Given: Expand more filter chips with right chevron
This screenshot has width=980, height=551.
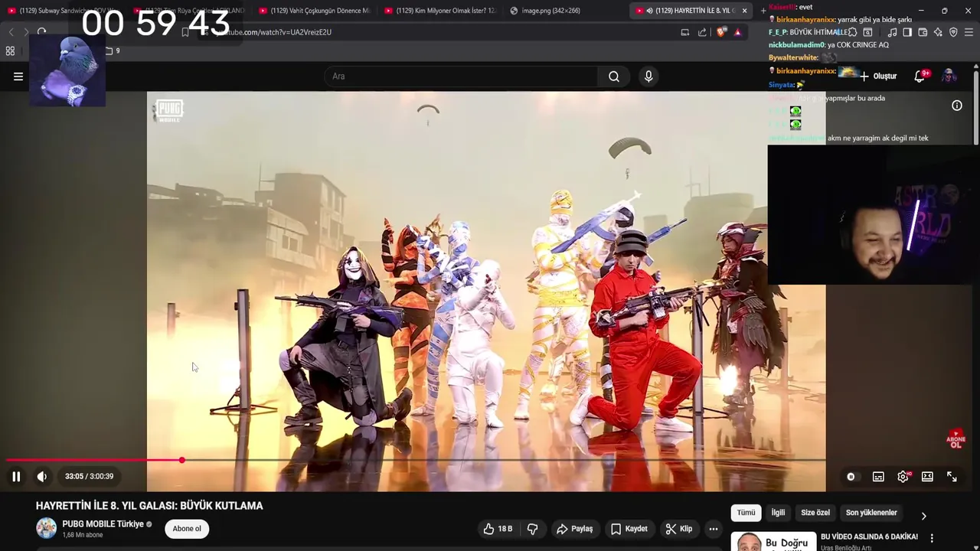Looking at the screenshot, I should point(923,516).
